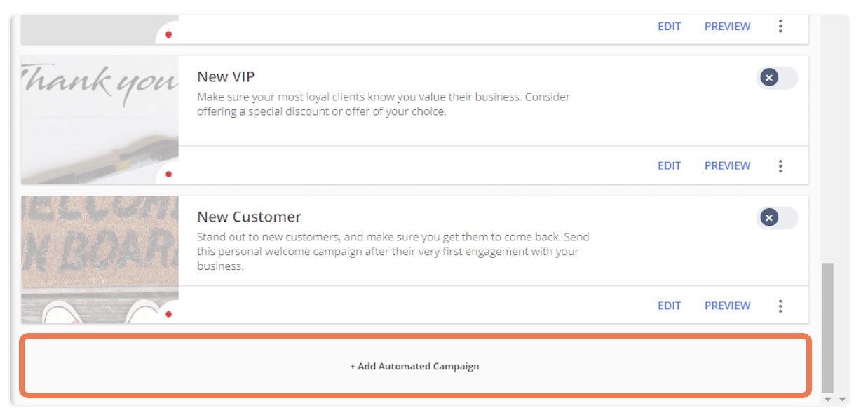Enable the New VIP campaign toggle
868x415 pixels.
[777, 78]
